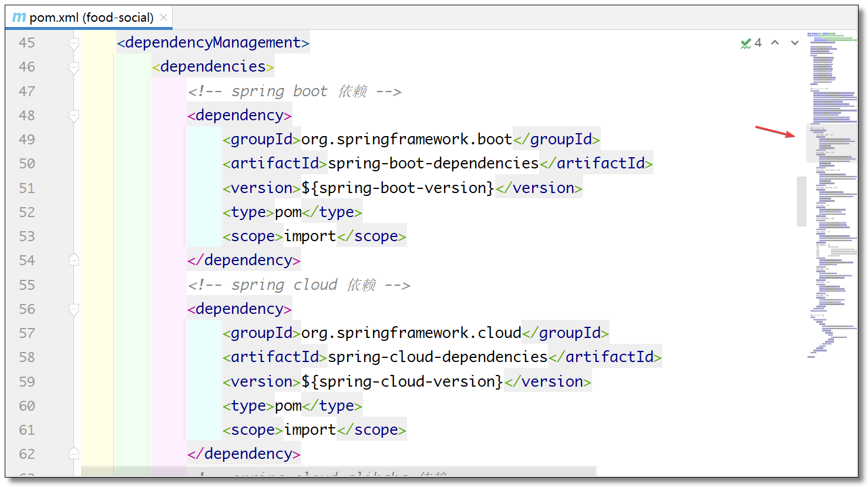Collapse the dependency block at line 56
The height and width of the screenshot is (487, 868).
tap(74, 309)
